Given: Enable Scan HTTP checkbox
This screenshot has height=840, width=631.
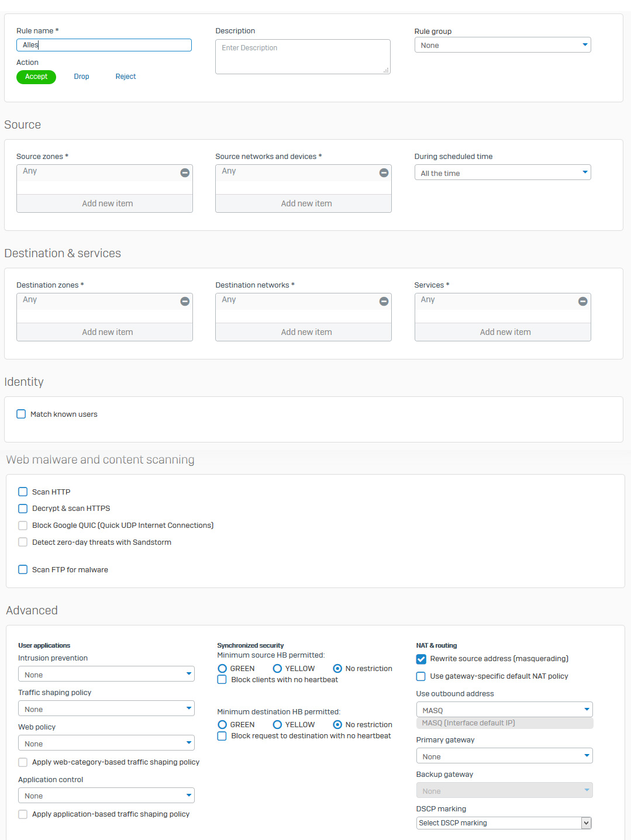Looking at the screenshot, I should pos(23,492).
